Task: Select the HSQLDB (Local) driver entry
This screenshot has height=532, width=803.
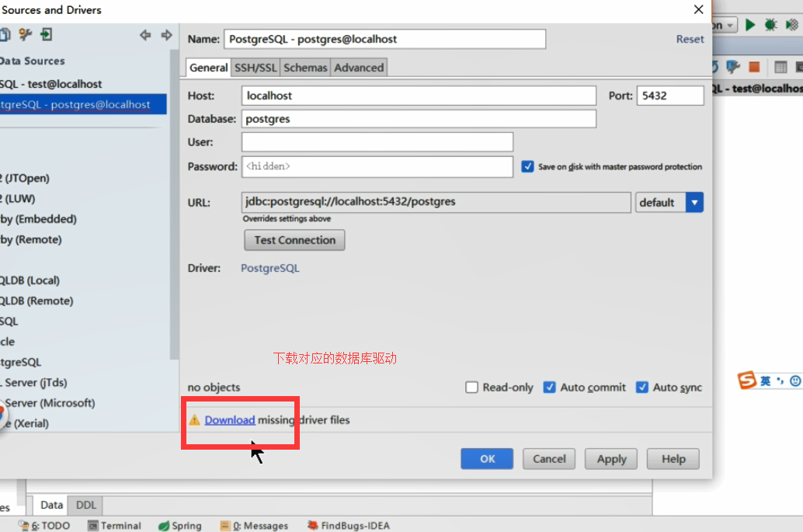Action: pos(30,280)
